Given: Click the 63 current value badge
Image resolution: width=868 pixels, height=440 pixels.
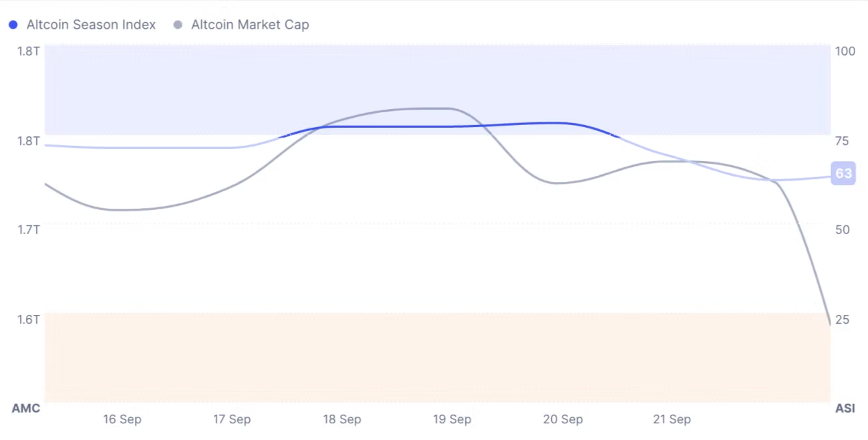Looking at the screenshot, I should (843, 174).
